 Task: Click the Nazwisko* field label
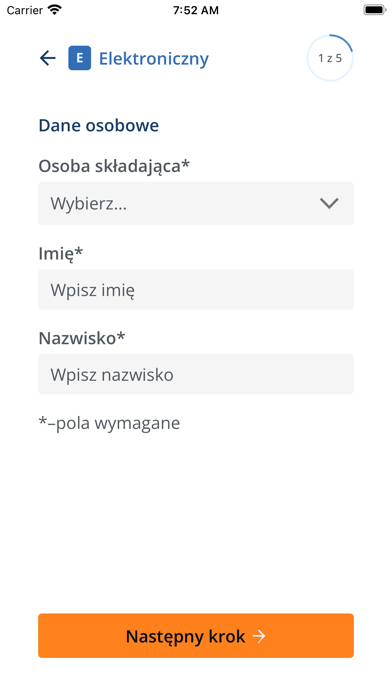(82, 338)
